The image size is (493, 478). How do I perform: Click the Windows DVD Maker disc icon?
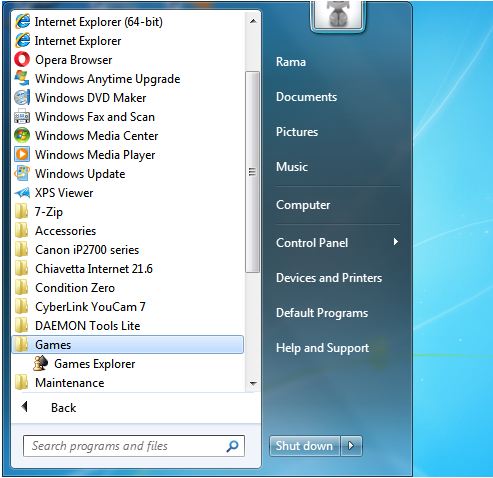point(22,98)
